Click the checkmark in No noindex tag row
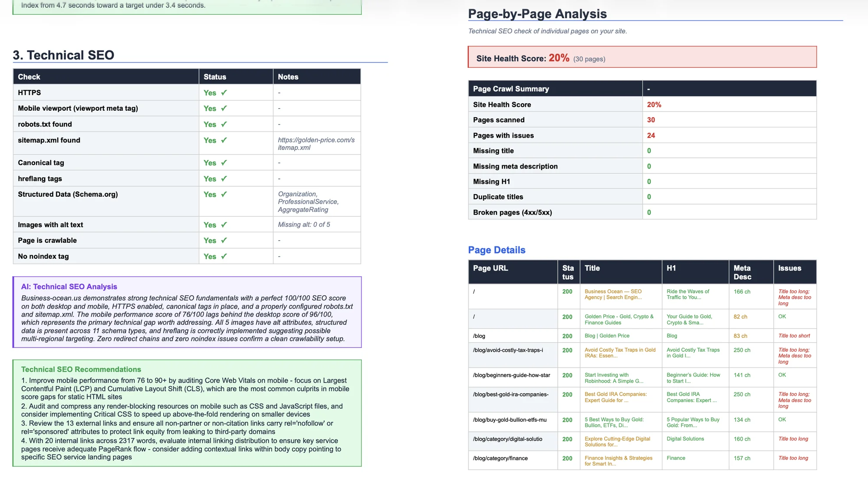 click(224, 256)
